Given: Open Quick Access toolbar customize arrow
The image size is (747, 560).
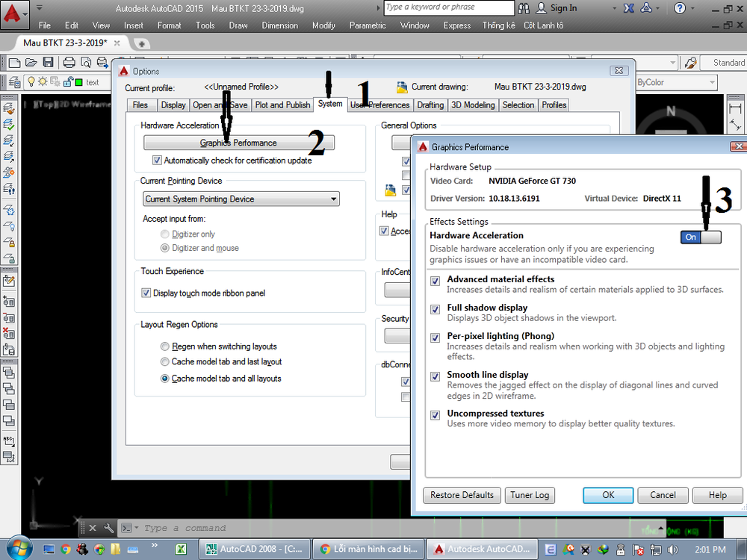Looking at the screenshot, I should (40, 7).
